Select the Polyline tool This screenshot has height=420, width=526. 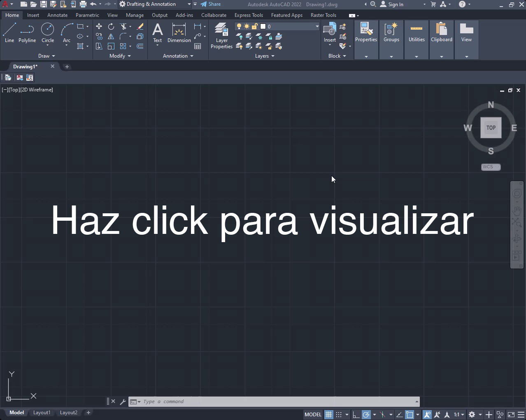(x=27, y=33)
